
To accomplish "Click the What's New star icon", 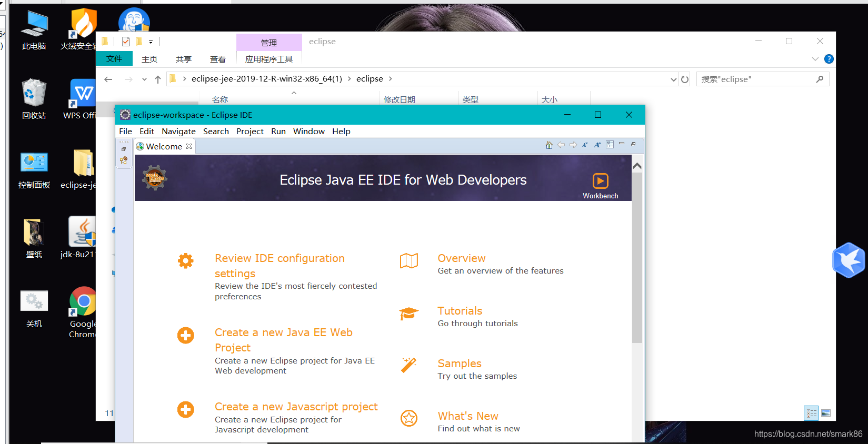I will click(409, 418).
